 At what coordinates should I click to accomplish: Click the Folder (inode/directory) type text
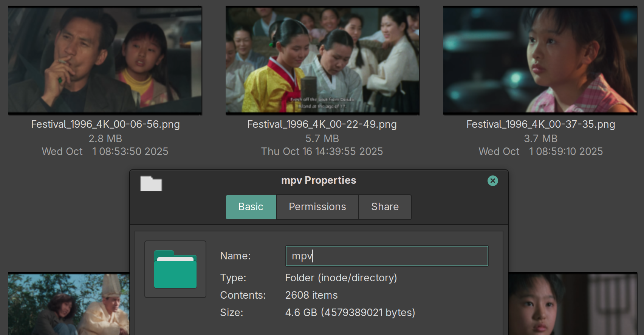point(341,278)
